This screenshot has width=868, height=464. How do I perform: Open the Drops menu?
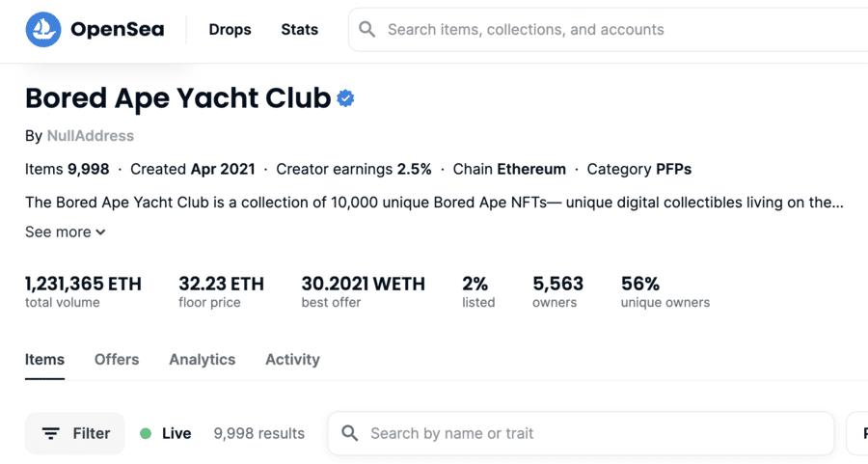pos(230,29)
